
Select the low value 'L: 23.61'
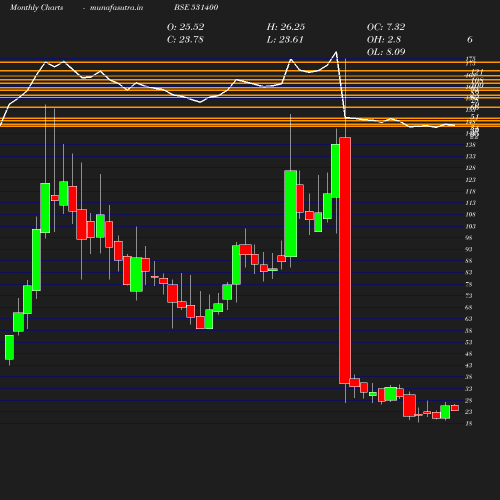(x=285, y=39)
